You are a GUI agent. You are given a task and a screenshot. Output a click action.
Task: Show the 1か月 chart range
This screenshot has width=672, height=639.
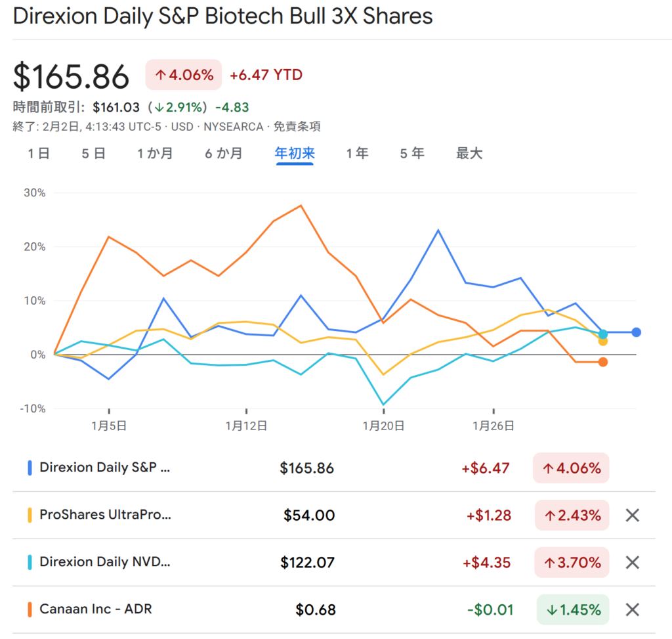click(x=155, y=154)
